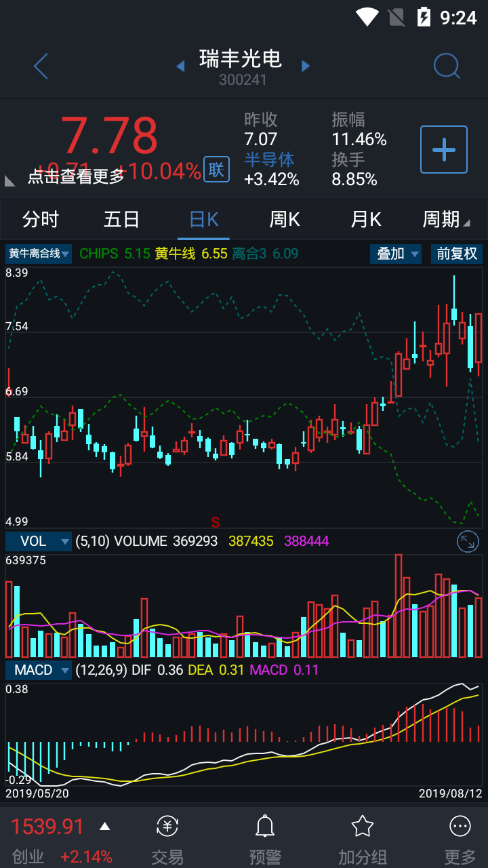Check the battery charging status icon
Viewport: 488px width, 868px height.
click(x=424, y=17)
